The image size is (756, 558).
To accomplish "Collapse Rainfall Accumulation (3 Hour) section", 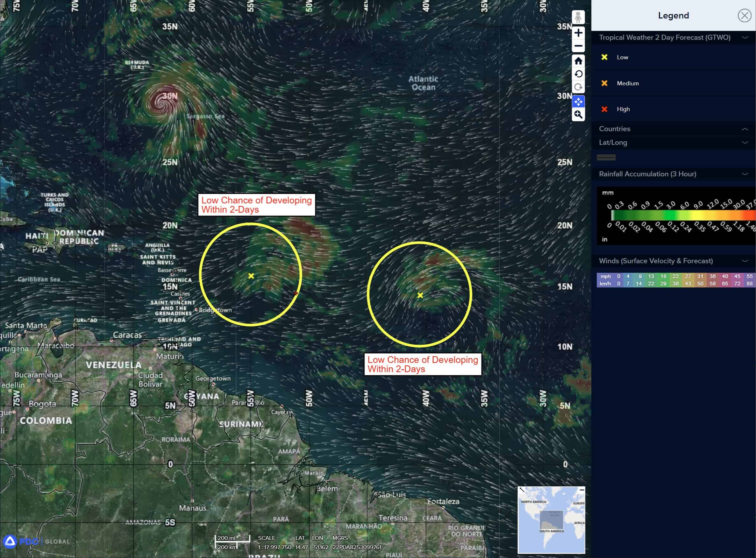I will point(745,174).
